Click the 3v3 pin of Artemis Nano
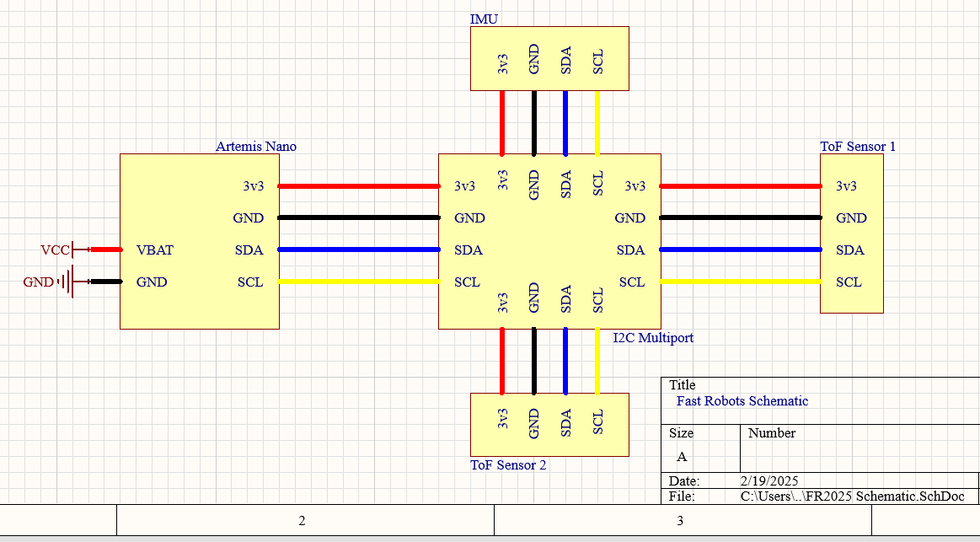Screen dimensions: 980x542 253,186
